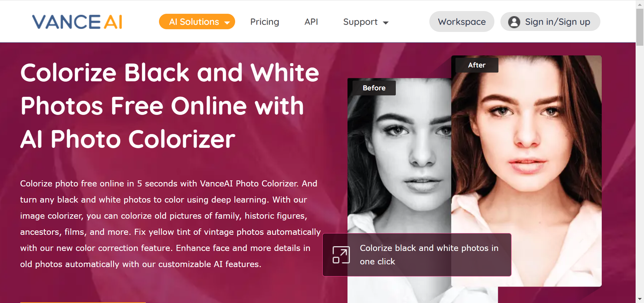This screenshot has width=644, height=303.
Task: Click the VanceAI logo
Action: pos(77,22)
